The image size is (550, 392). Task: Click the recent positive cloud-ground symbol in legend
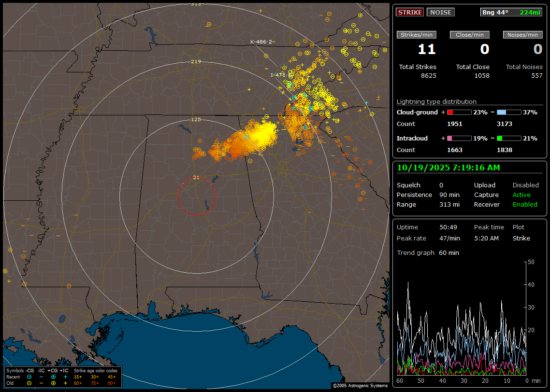coord(53,377)
